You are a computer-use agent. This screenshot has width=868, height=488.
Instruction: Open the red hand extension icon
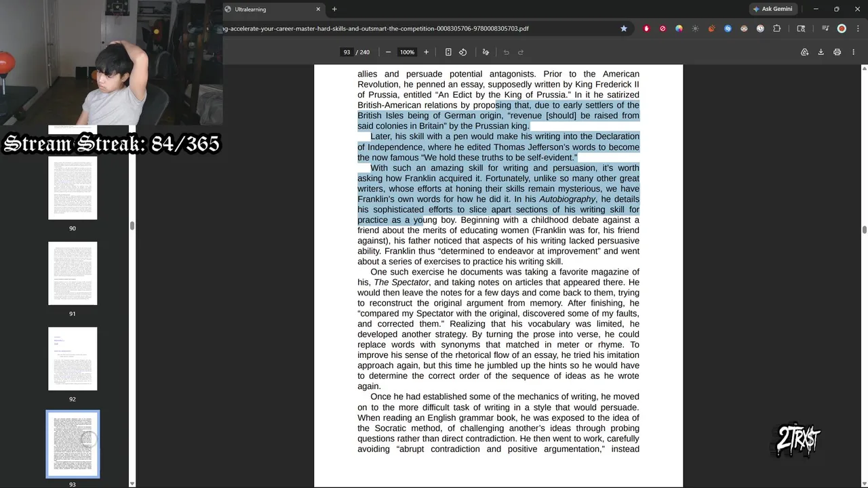point(646,28)
